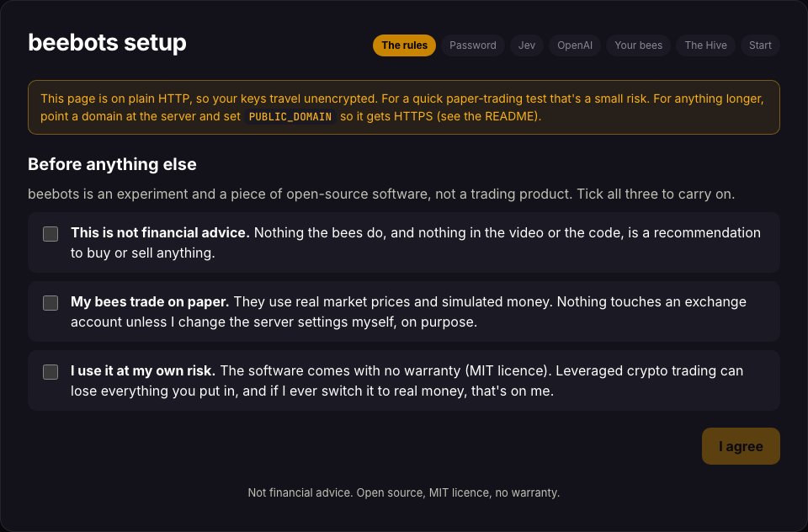This screenshot has height=532, width=808.
Task: Open the Jev step pill
Action: pos(527,45)
